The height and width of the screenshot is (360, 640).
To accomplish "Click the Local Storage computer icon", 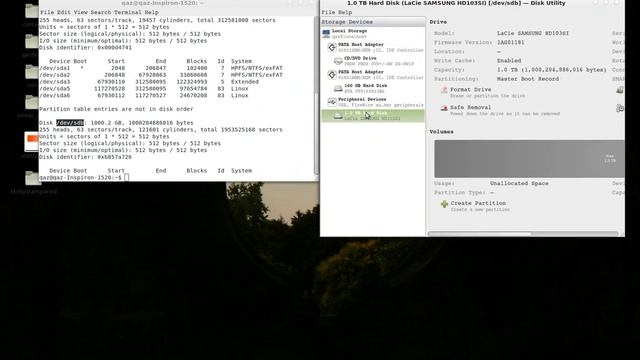I will [326, 33].
